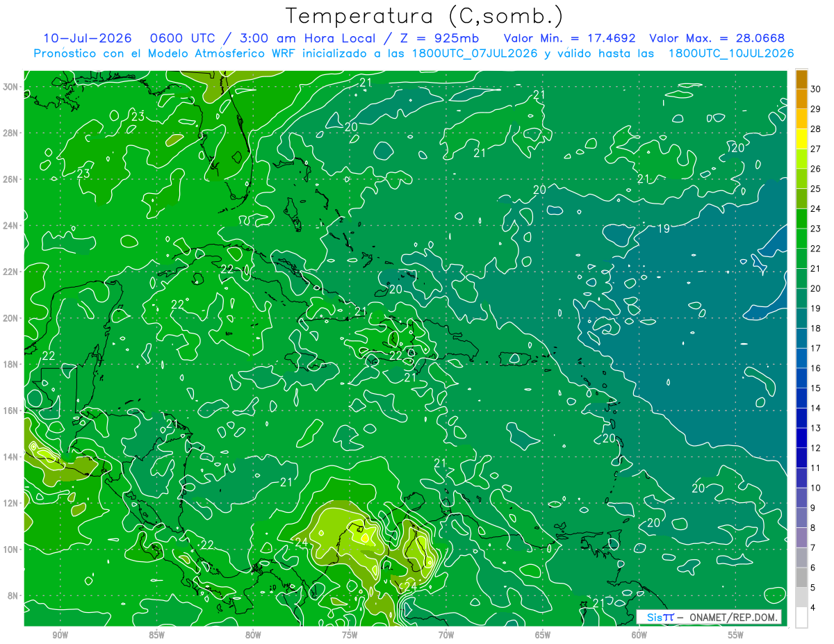This screenshot has height=644, width=834.
Task: Click the '19' contour label on the map
Action: click(x=663, y=229)
